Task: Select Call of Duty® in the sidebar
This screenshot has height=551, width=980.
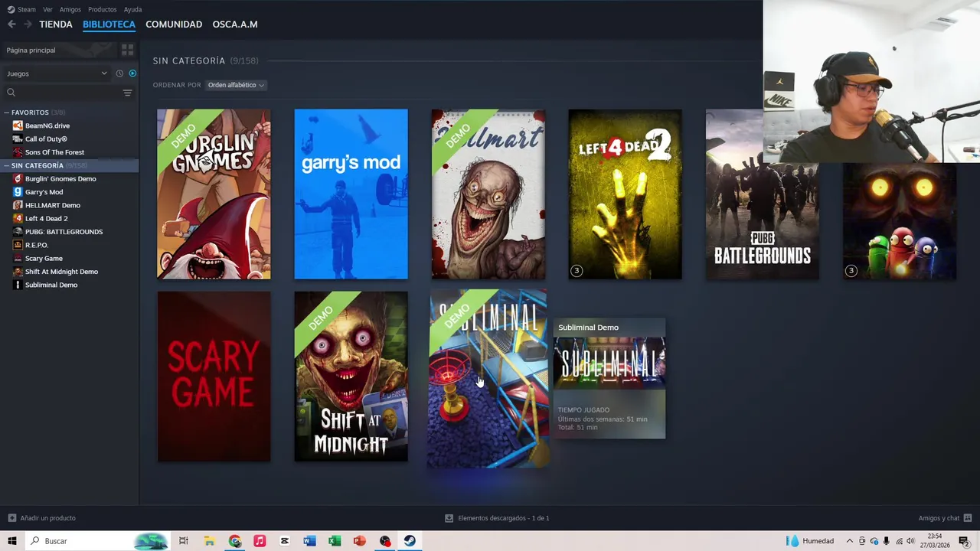Action: click(46, 139)
